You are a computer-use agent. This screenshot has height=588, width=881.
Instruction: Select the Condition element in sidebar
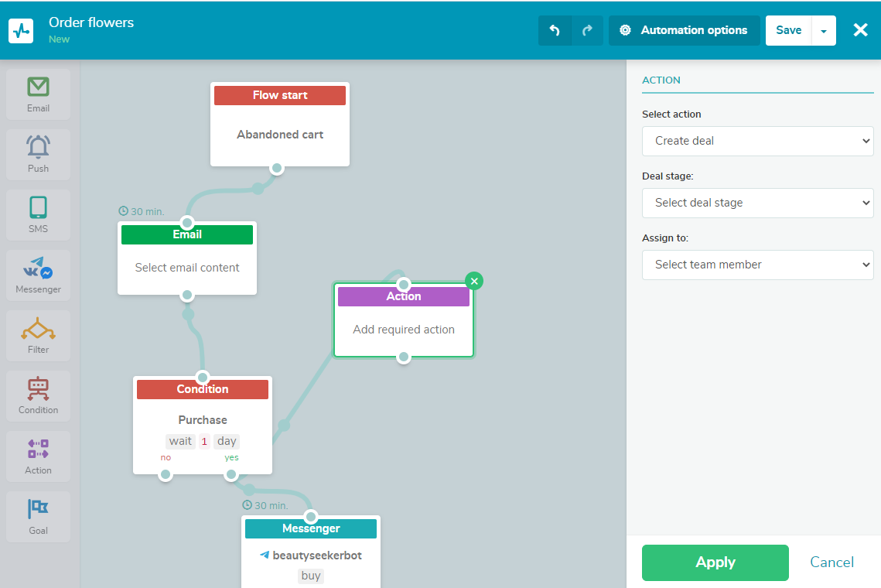pyautogui.click(x=38, y=396)
